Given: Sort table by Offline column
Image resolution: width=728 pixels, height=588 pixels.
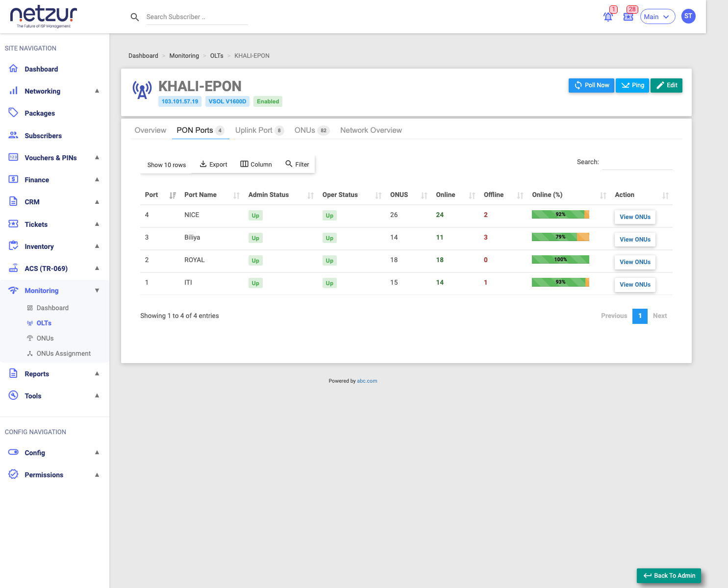Looking at the screenshot, I should point(521,195).
